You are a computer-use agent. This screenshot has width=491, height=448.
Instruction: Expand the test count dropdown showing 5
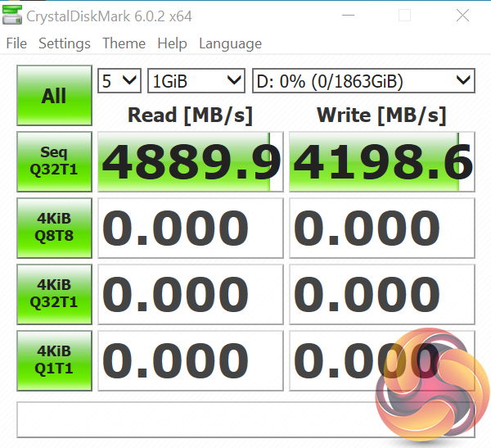pos(119,81)
